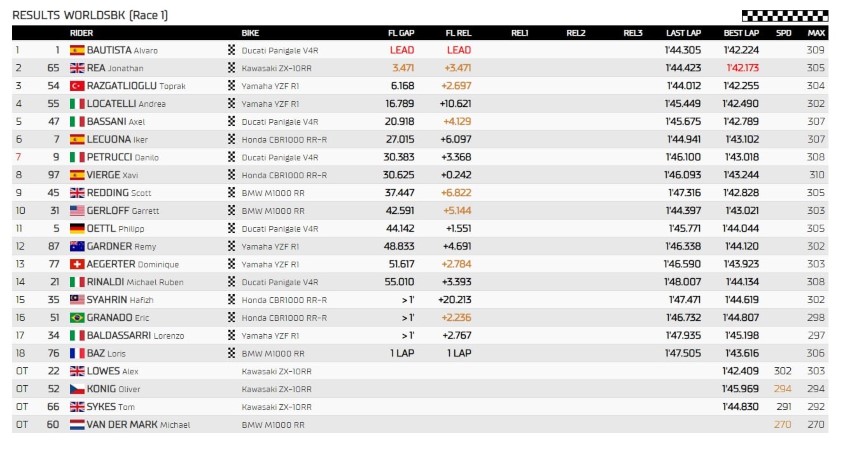Click the Turkish flag next to RAZGATLIOGLU
This screenshot has height=461, width=854.
tap(77, 86)
